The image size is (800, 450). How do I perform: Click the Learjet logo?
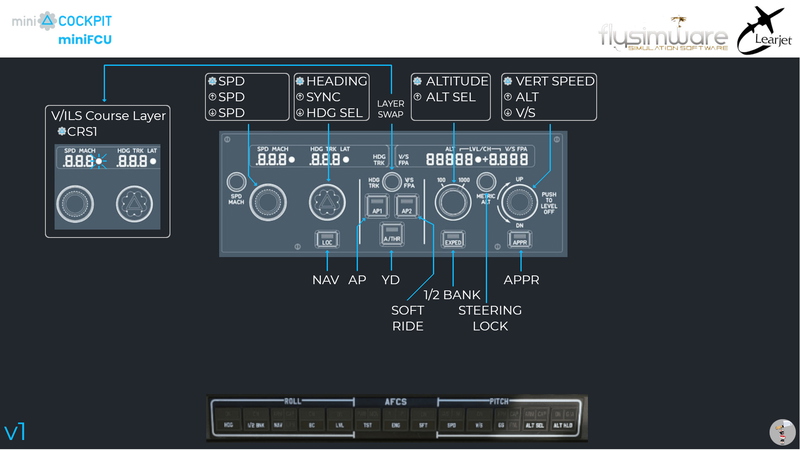point(765,30)
